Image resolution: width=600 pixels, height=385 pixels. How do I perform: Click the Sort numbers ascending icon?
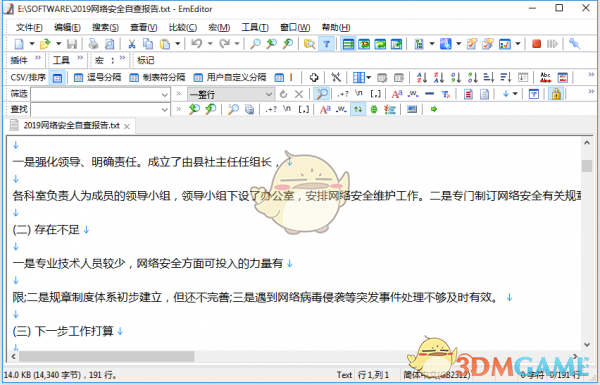point(455,78)
